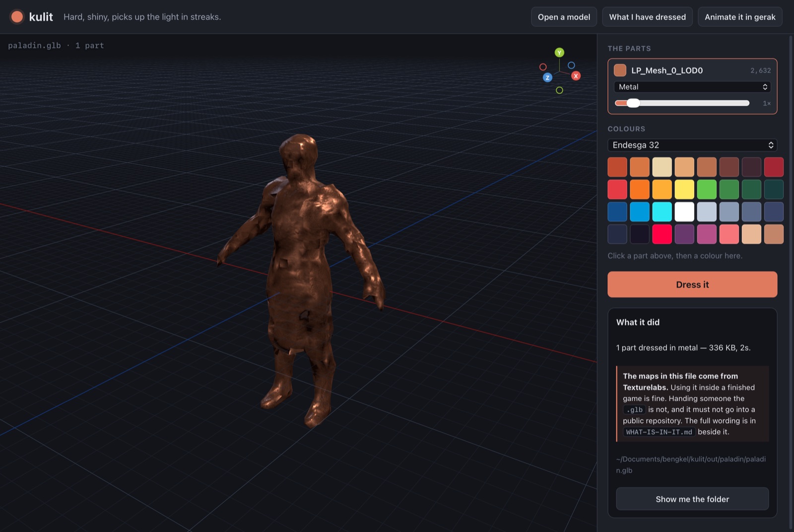Click the 1× scale value text
The width and height of the screenshot is (794, 532).
(767, 103)
